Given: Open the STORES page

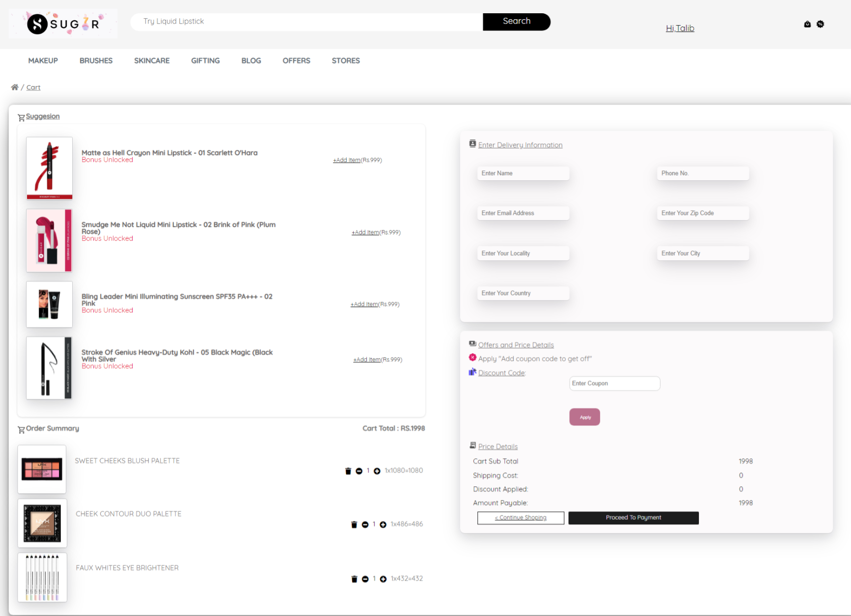Looking at the screenshot, I should [346, 60].
